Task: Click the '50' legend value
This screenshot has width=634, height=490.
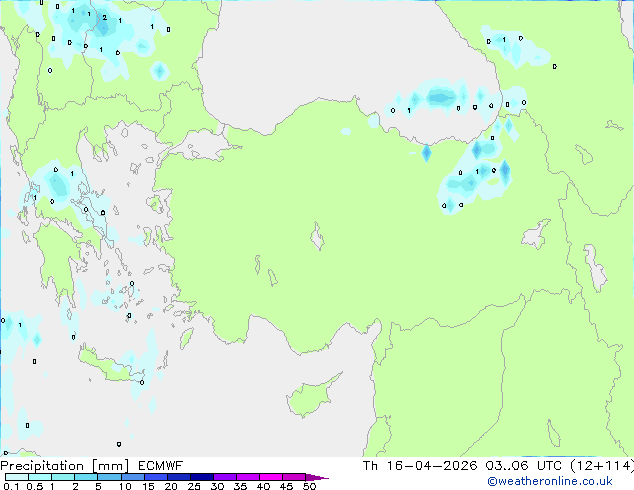Action: [x=309, y=486]
